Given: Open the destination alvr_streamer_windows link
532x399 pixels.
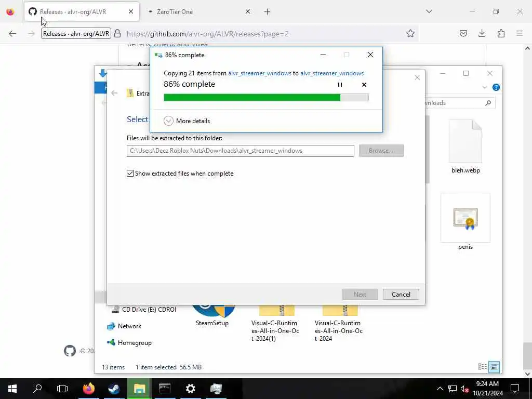Looking at the screenshot, I should point(332,73).
